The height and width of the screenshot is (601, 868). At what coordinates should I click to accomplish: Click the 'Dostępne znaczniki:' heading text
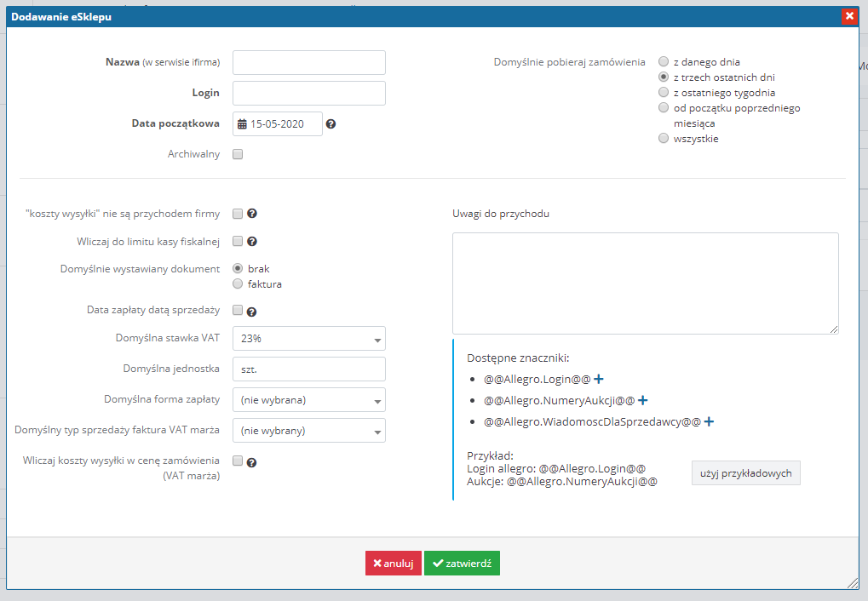click(518, 358)
